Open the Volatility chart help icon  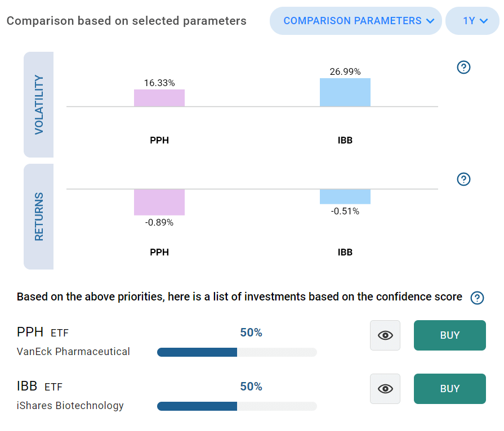[463, 68]
